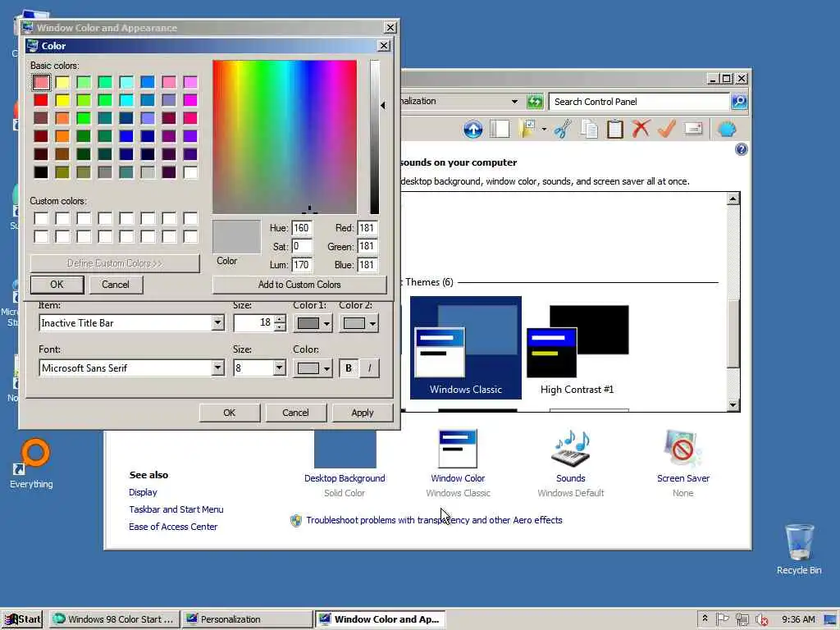Open the Color 2 dropdown swatch
This screenshot has width=840, height=630.
pyautogui.click(x=358, y=323)
